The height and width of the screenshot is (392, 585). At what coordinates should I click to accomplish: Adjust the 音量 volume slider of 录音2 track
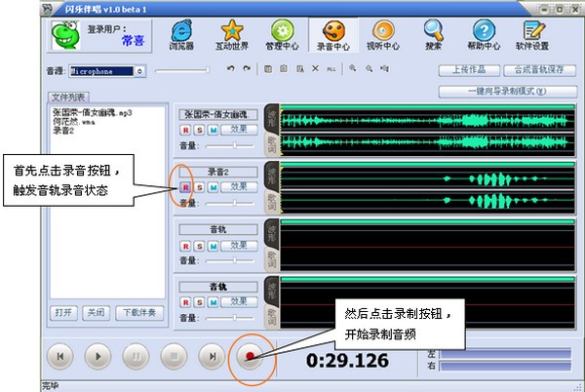tap(235, 203)
